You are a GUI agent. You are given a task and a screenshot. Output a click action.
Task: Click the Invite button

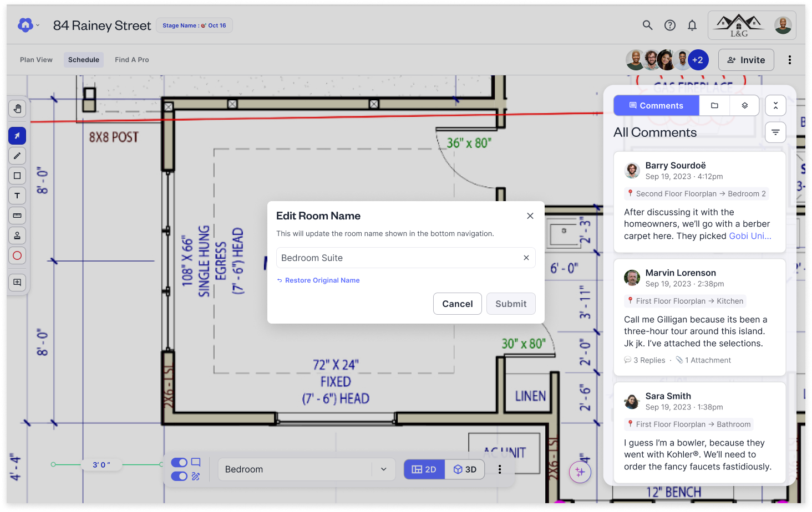(x=746, y=60)
